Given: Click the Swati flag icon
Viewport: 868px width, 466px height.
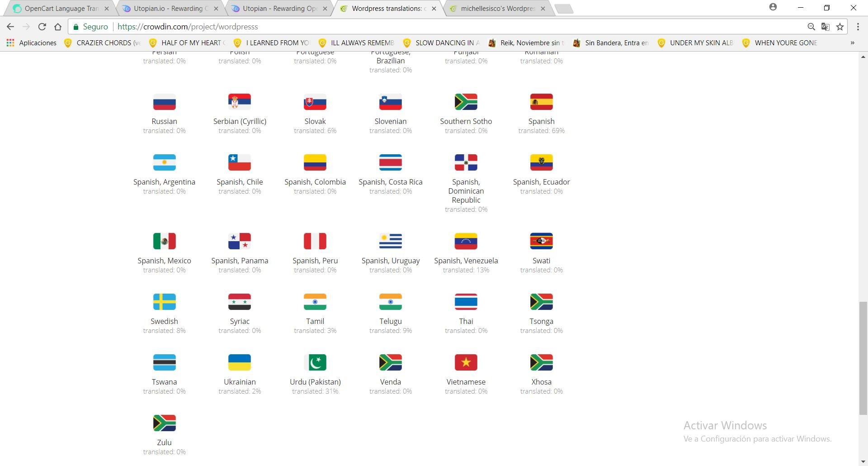Looking at the screenshot, I should 542,242.
